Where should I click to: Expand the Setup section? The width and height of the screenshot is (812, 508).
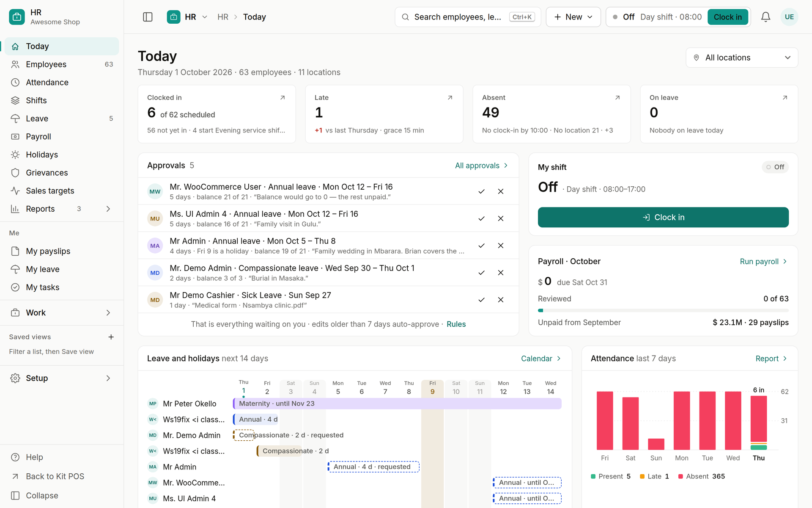point(62,378)
